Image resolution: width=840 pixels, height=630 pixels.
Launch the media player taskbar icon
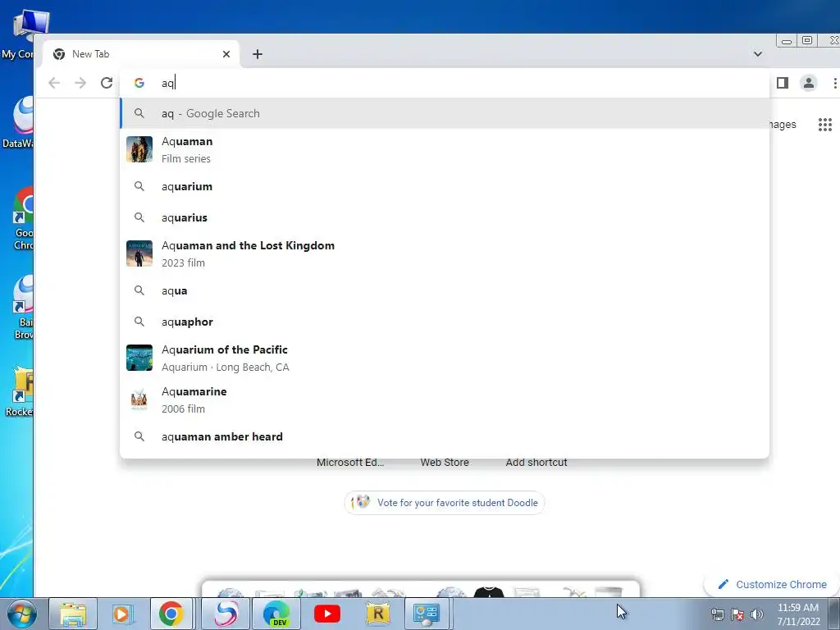(122, 614)
